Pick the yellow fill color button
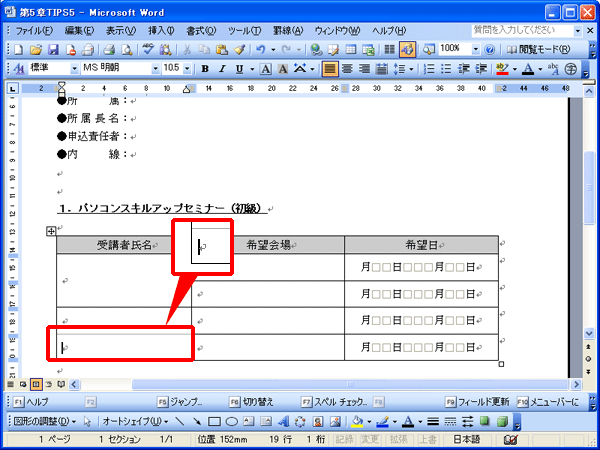 pos(357,422)
